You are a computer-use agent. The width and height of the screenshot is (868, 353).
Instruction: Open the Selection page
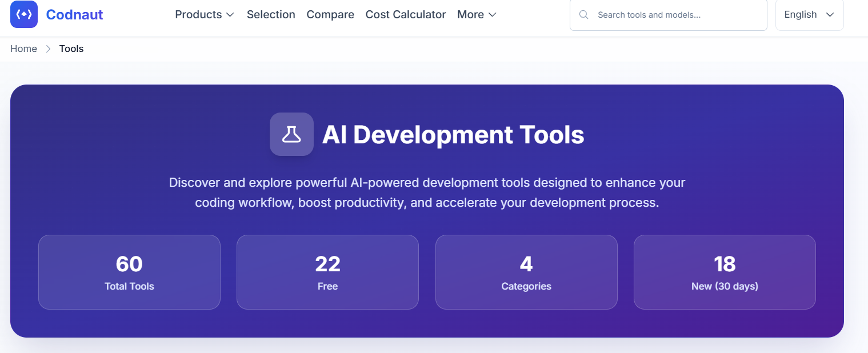[x=271, y=14]
